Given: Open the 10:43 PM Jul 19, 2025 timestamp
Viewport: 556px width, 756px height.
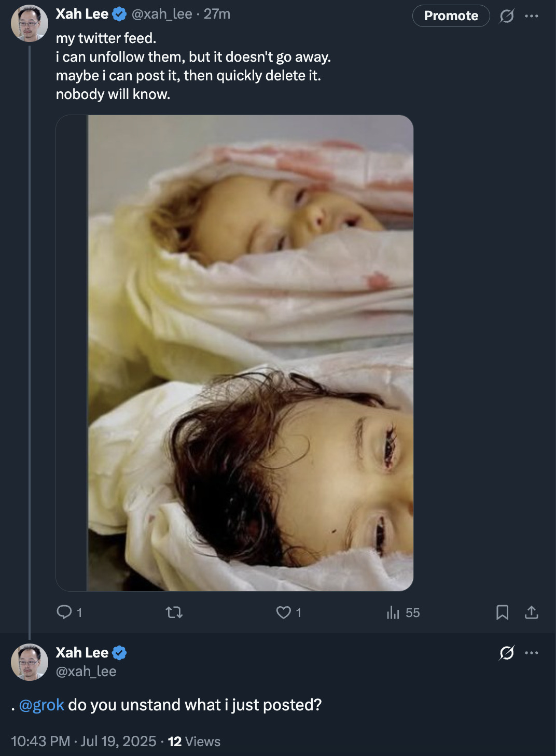Looking at the screenshot, I should (x=84, y=741).
